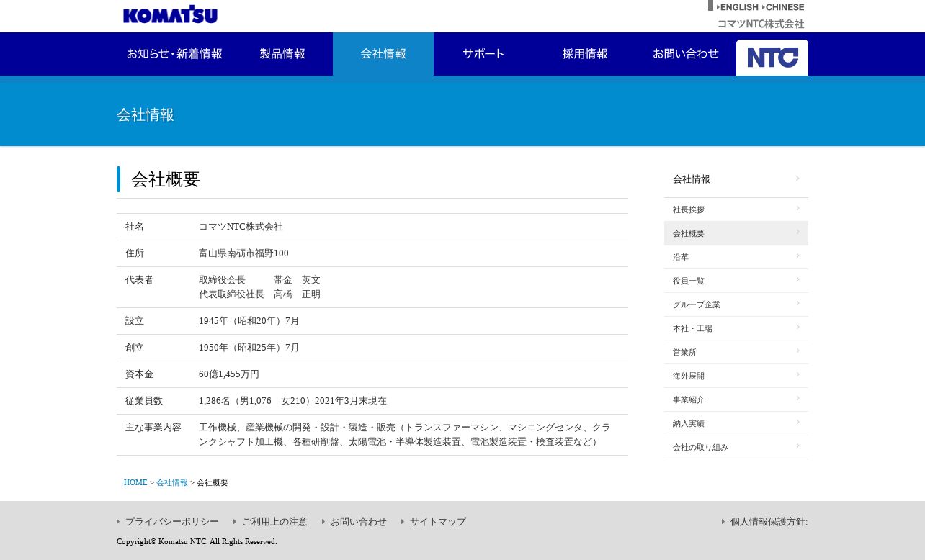Open the 製品情報 menu
925x560 pixels.
point(282,54)
